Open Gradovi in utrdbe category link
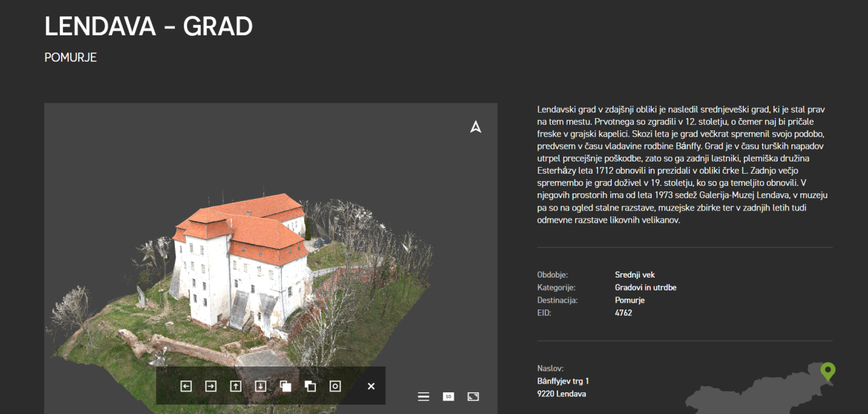This screenshot has height=414, width=868. [645, 288]
